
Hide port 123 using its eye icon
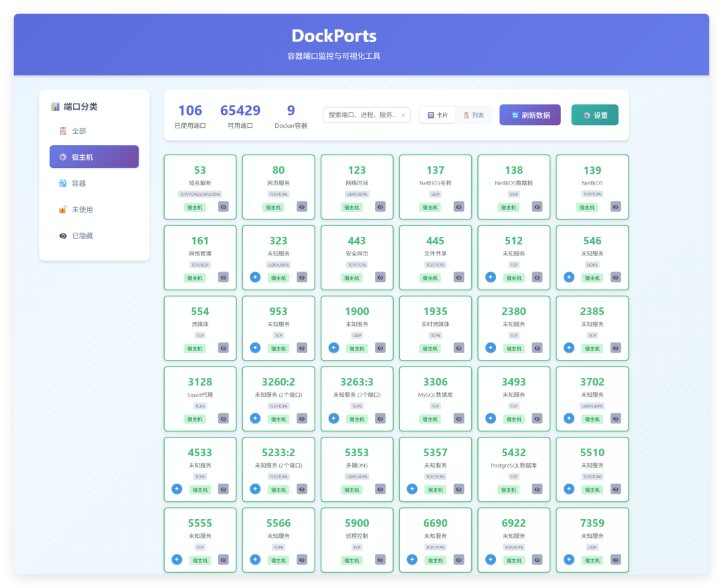[x=380, y=207]
